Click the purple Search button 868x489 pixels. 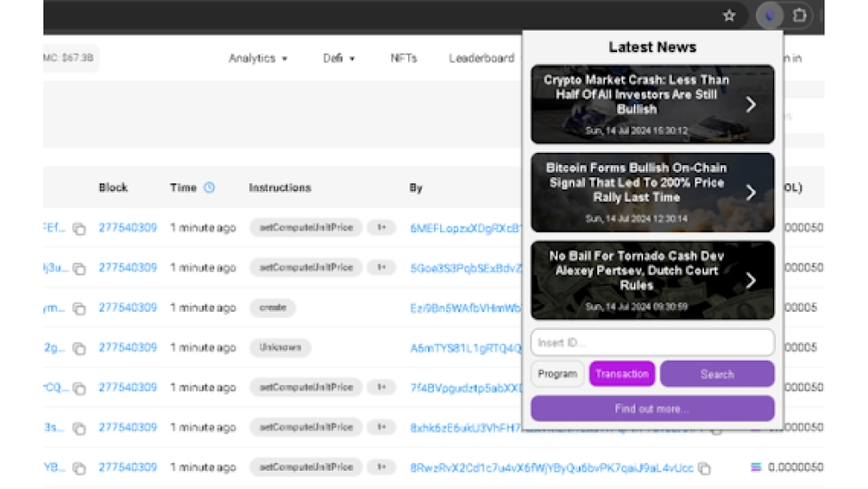point(717,373)
